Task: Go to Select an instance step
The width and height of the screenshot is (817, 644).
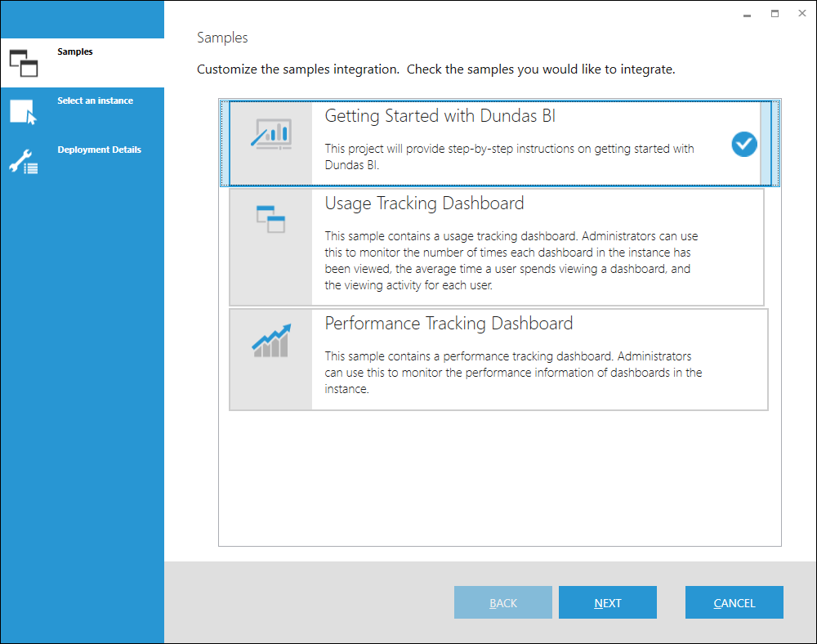Action: click(x=83, y=112)
